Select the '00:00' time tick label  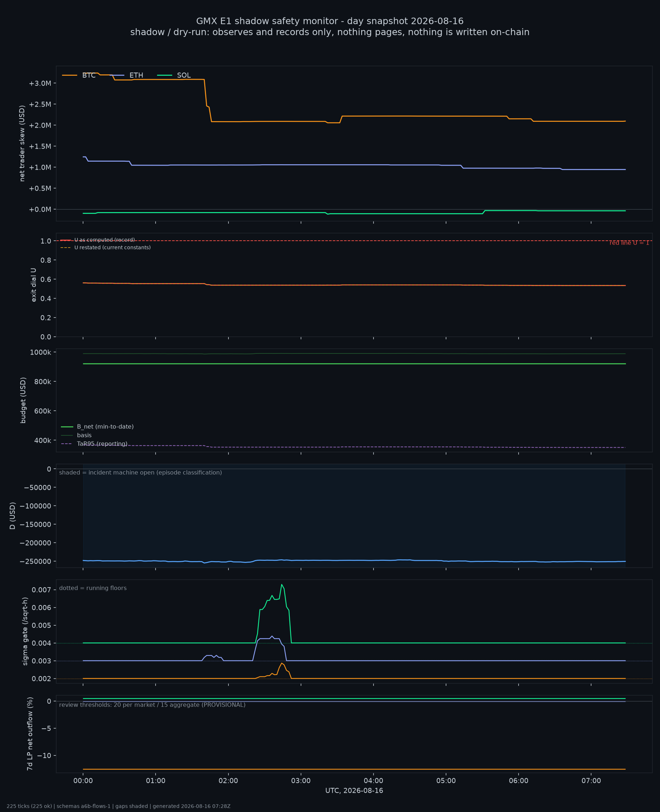[x=83, y=781]
